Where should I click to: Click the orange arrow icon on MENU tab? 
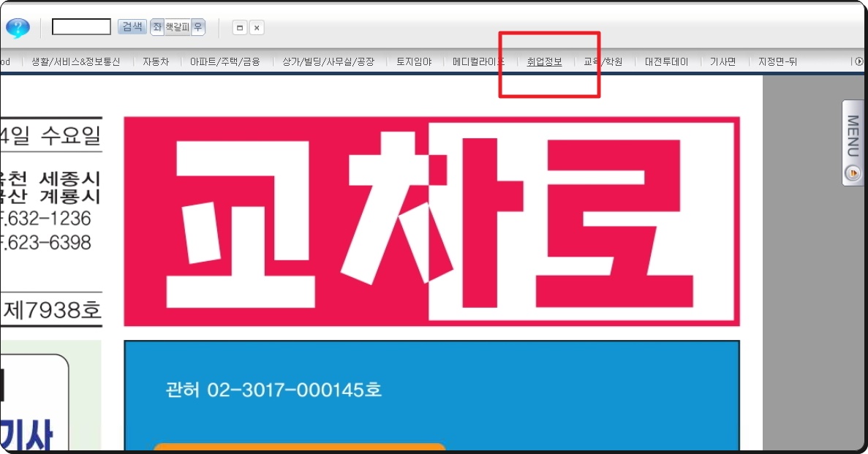pyautogui.click(x=853, y=173)
